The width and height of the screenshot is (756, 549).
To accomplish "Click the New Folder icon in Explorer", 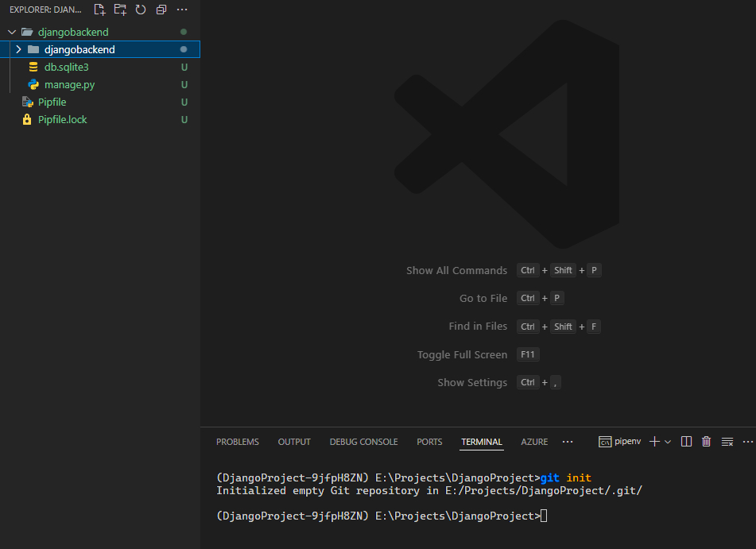I will (120, 10).
